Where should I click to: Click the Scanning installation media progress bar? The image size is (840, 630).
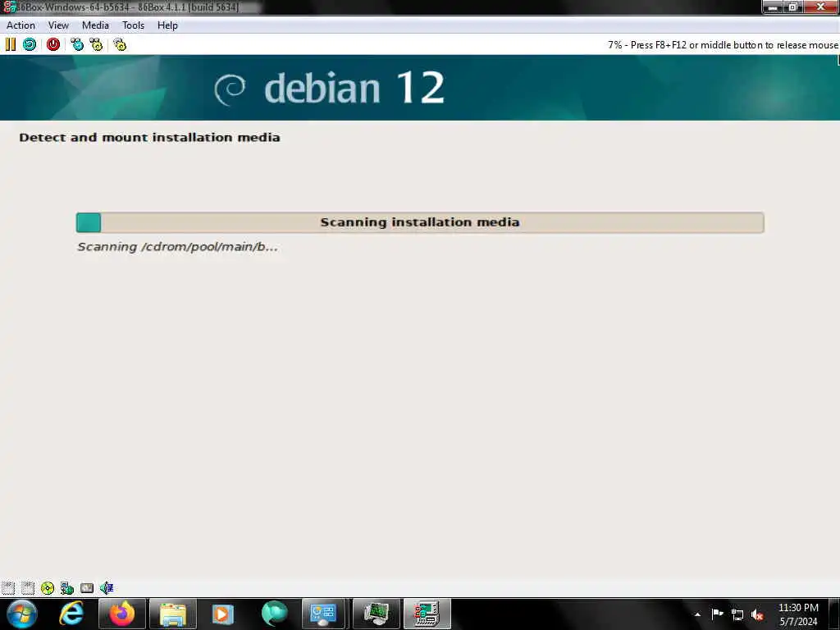(x=420, y=222)
